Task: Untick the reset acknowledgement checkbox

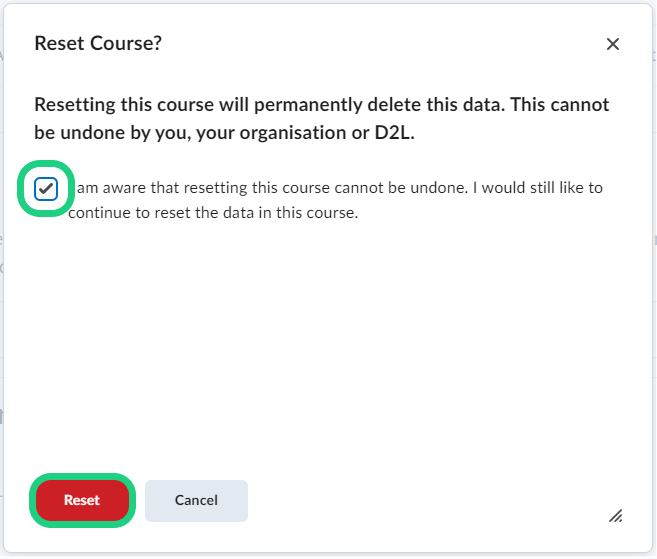Action: pos(46,189)
